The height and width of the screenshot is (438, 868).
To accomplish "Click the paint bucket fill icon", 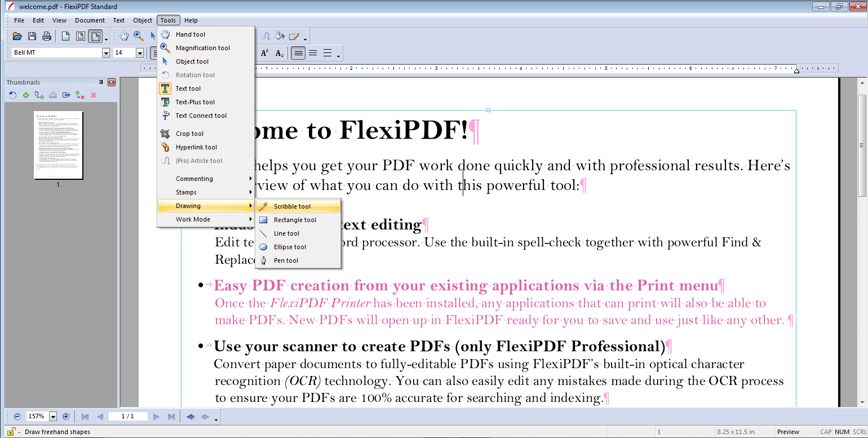I will [x=280, y=37].
